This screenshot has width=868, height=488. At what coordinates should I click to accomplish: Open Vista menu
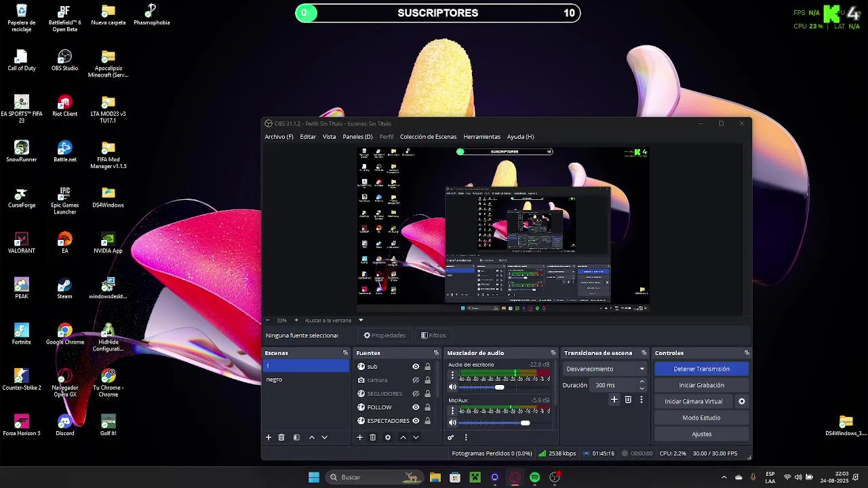(x=329, y=137)
